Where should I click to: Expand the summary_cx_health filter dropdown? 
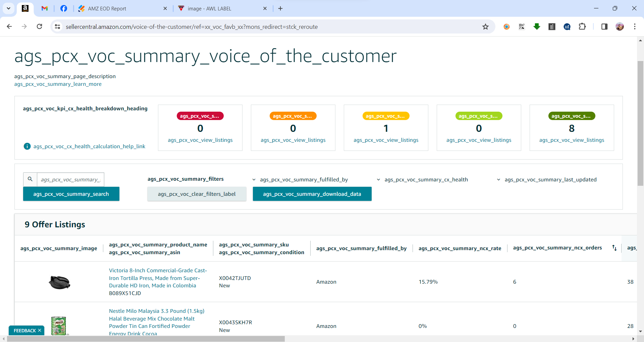coord(422,180)
